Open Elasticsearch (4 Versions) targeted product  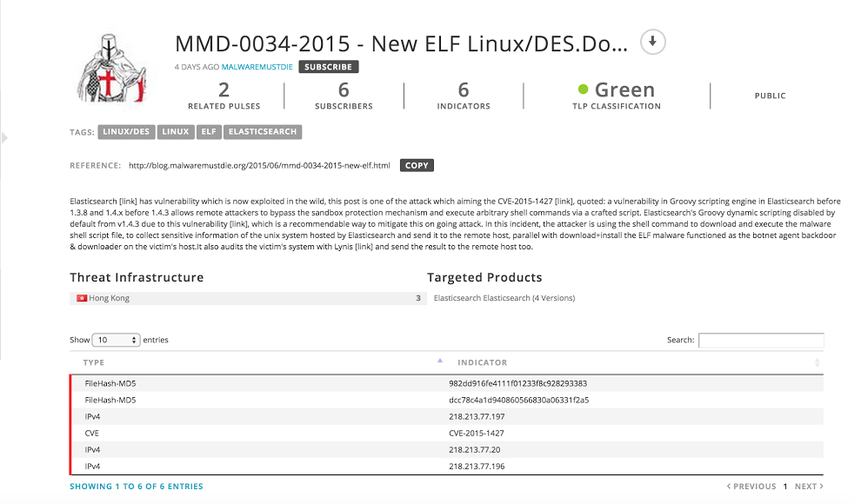[504, 298]
